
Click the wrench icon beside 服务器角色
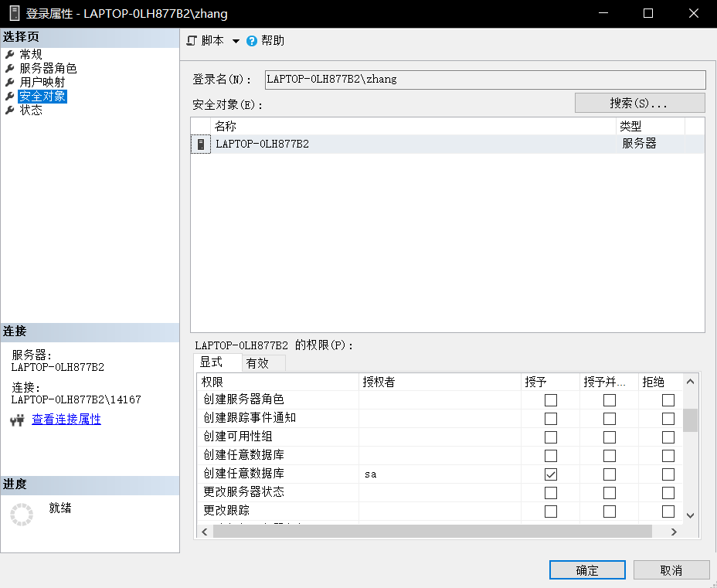(9, 68)
